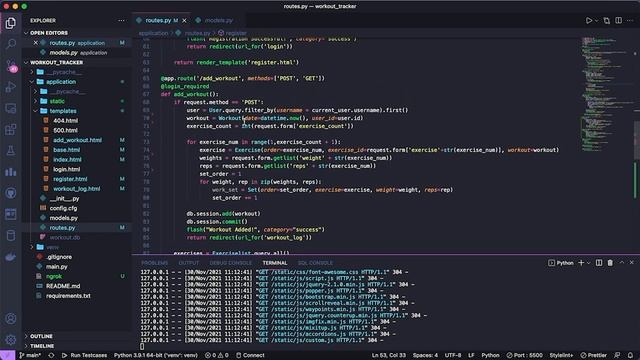640x360 pixels.
Task: Open editor More Actions ellipsis
Action: pos(630,20)
